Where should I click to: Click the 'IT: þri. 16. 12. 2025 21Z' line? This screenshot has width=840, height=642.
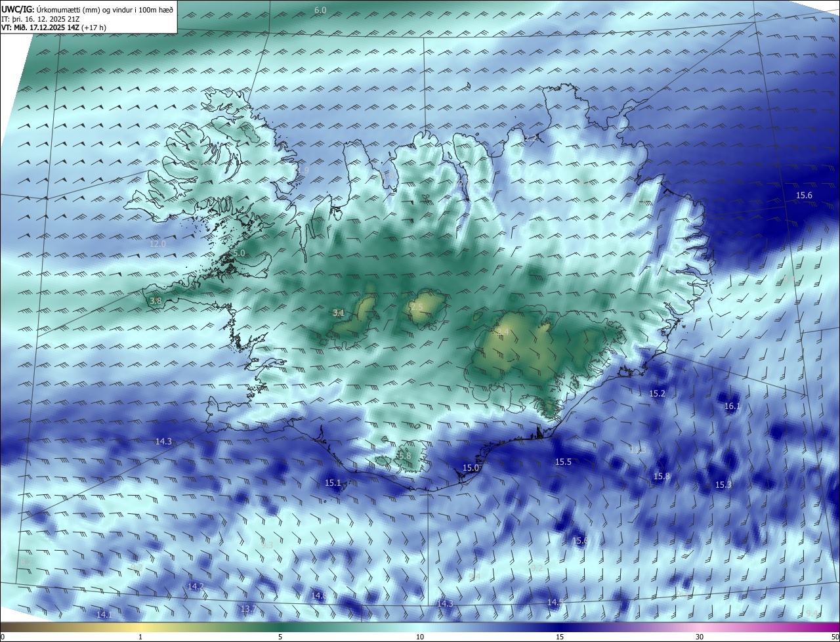[x=41, y=18]
